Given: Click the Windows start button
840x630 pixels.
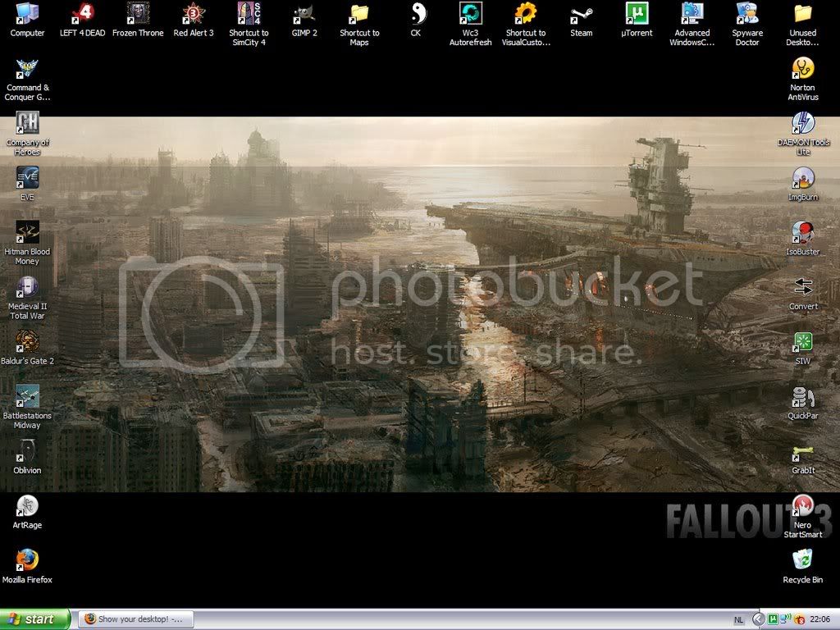Looking at the screenshot, I should click(34, 619).
